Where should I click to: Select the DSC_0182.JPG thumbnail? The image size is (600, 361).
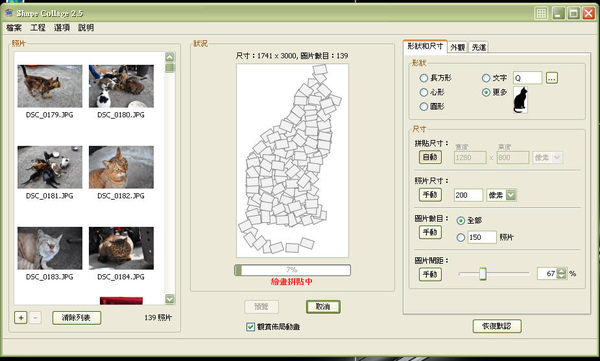click(121, 167)
